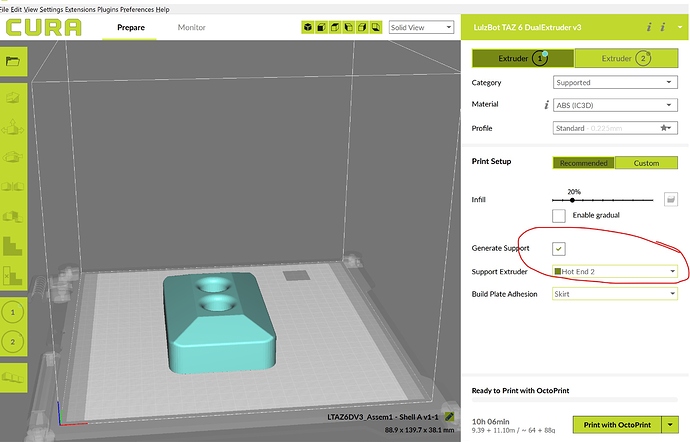The image size is (690, 442).
Task: Open the Preferences menu
Action: (137, 9)
